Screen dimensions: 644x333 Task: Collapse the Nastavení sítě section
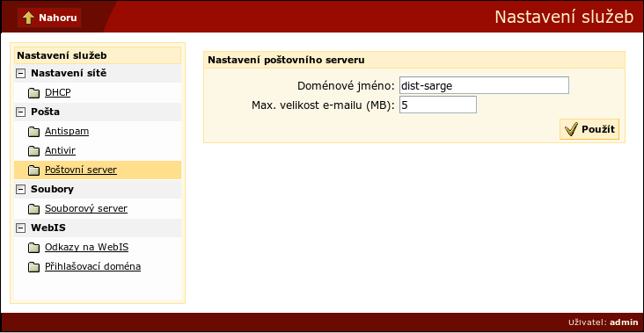tap(20, 74)
